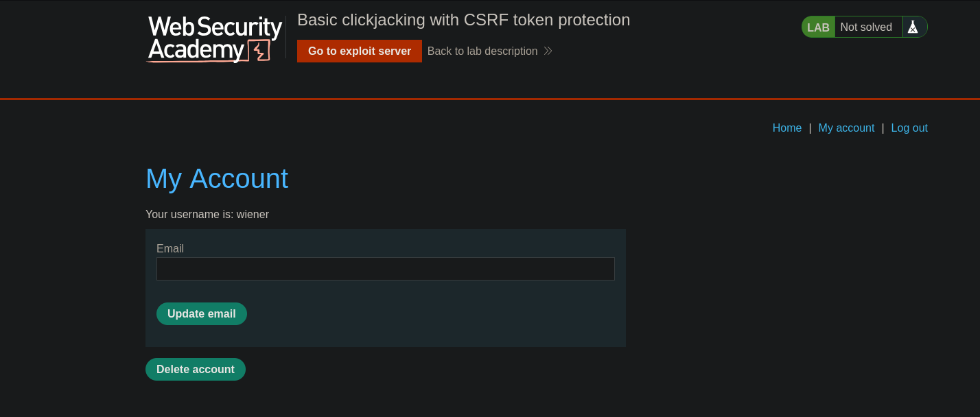Go back to lab description

482,51
